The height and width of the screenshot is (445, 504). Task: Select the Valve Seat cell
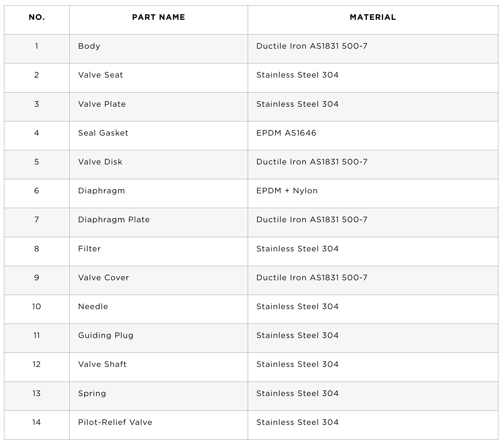(x=101, y=75)
